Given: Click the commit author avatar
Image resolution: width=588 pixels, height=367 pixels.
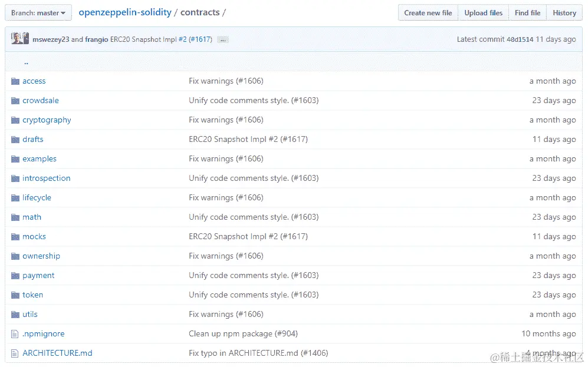Looking at the screenshot, I should pyautogui.click(x=20, y=38).
